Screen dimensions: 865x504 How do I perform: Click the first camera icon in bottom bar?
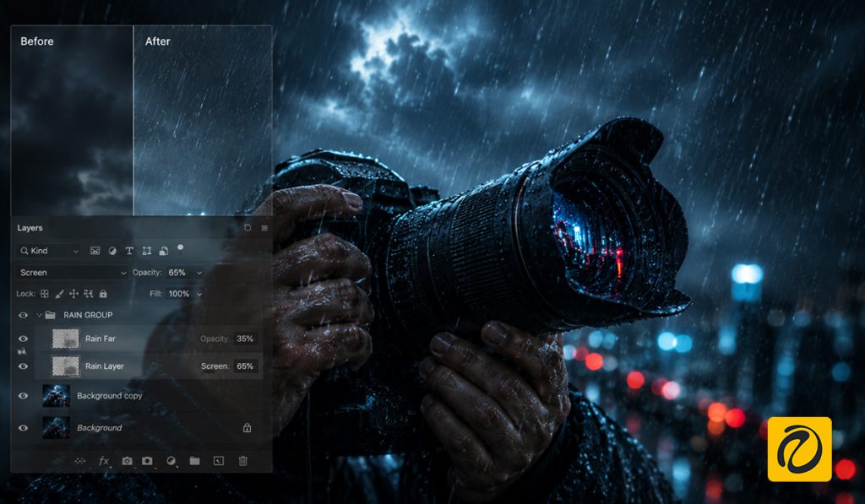point(127,460)
